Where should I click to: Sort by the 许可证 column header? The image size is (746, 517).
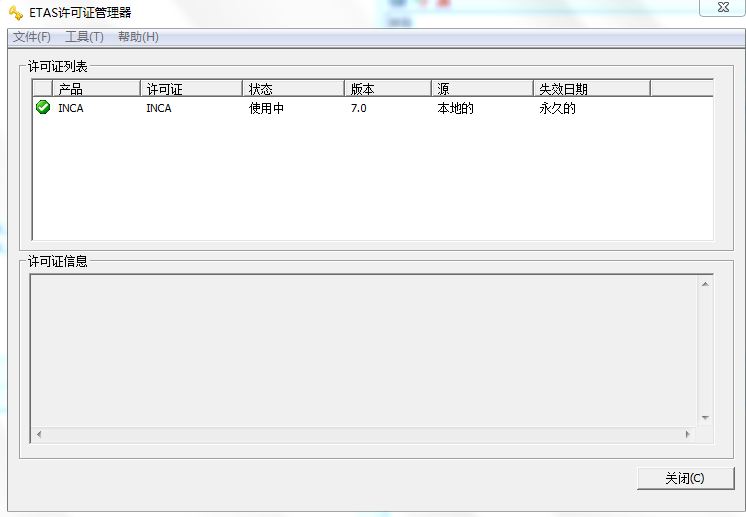click(x=191, y=89)
